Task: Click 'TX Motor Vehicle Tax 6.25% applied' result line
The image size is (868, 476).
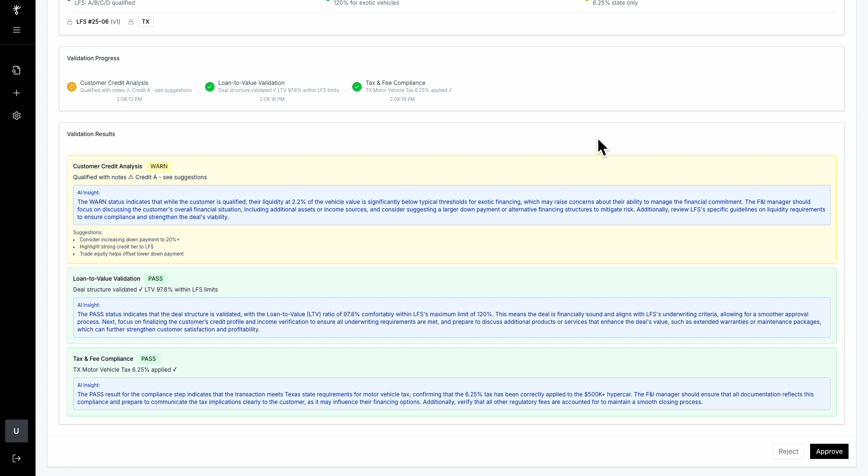Action: (x=125, y=370)
